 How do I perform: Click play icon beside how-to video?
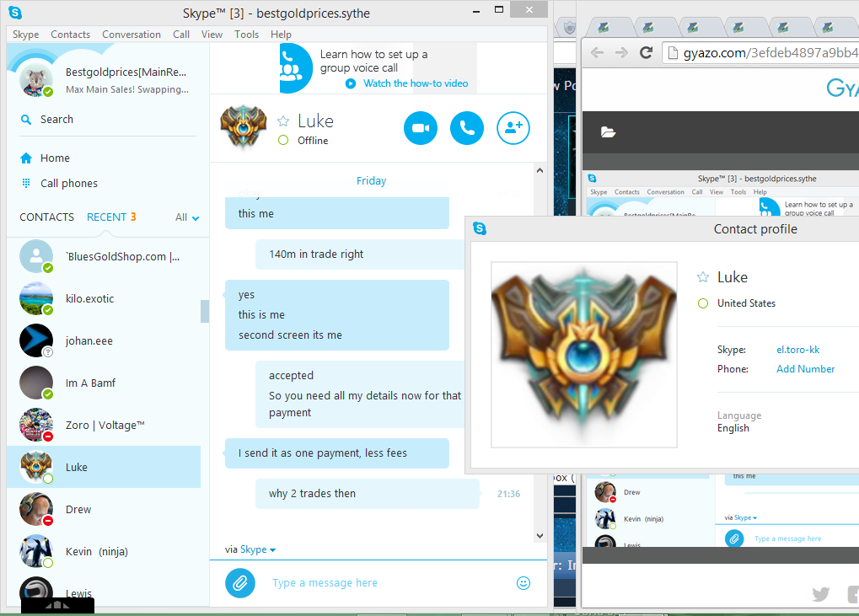(x=351, y=83)
